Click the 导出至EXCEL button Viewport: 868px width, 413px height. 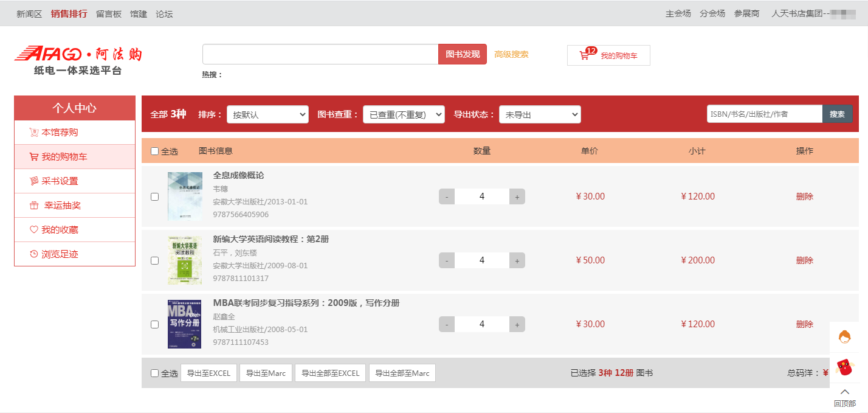click(208, 373)
